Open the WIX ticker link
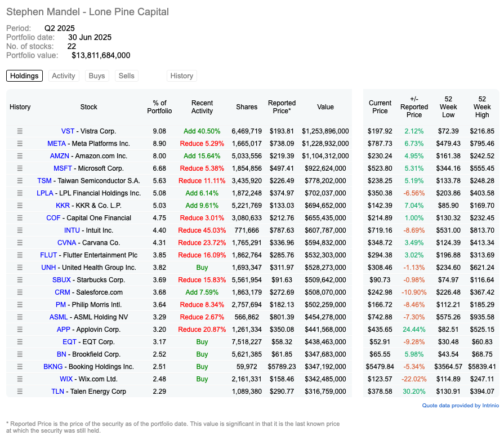 66,379
